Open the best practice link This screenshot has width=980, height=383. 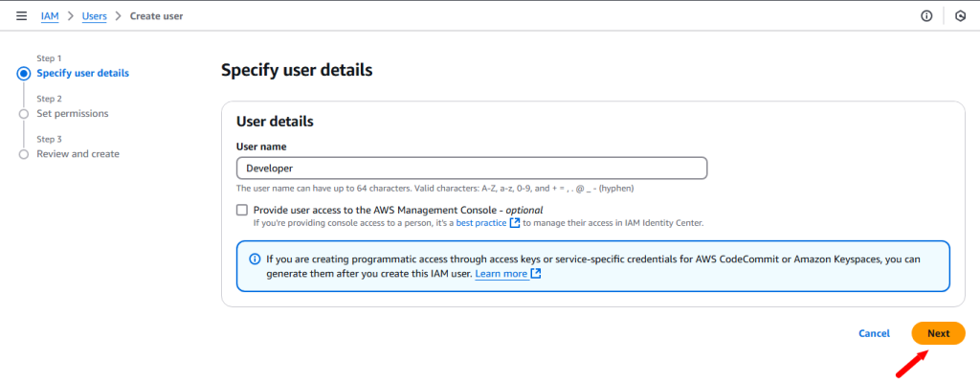(481, 223)
